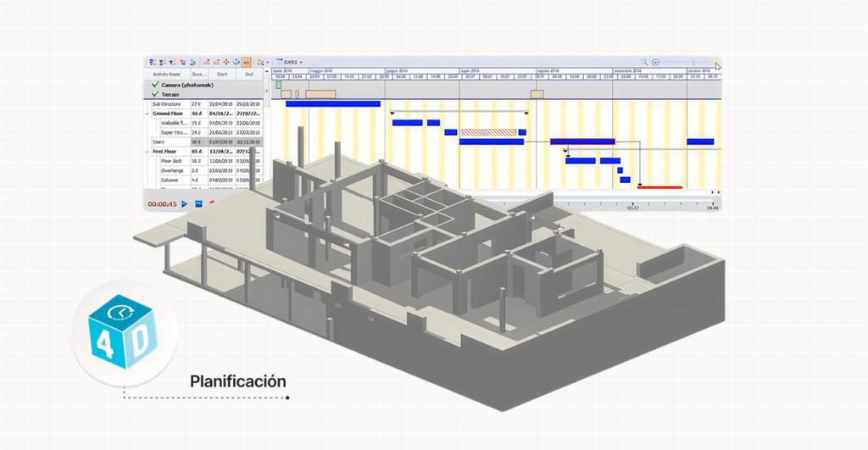Click the blue square icon beside play
Viewport: 868px width, 450px height.
point(198,203)
